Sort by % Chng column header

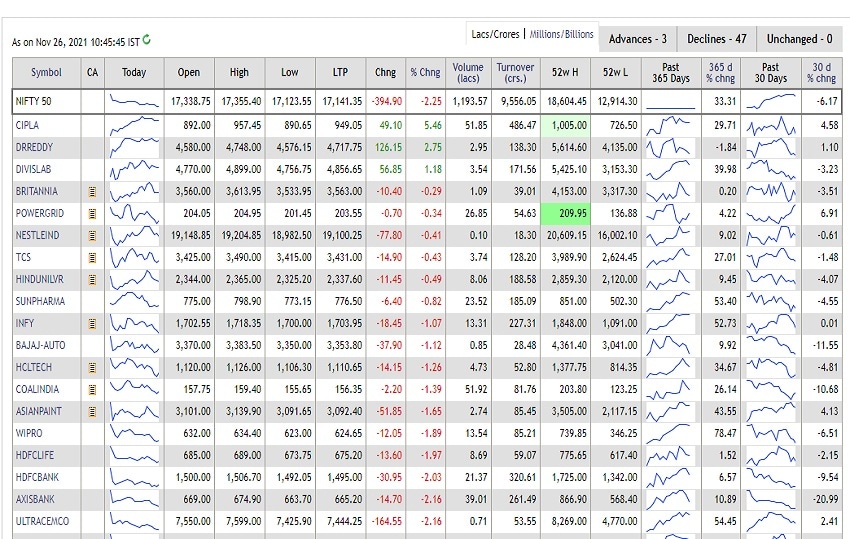point(425,72)
